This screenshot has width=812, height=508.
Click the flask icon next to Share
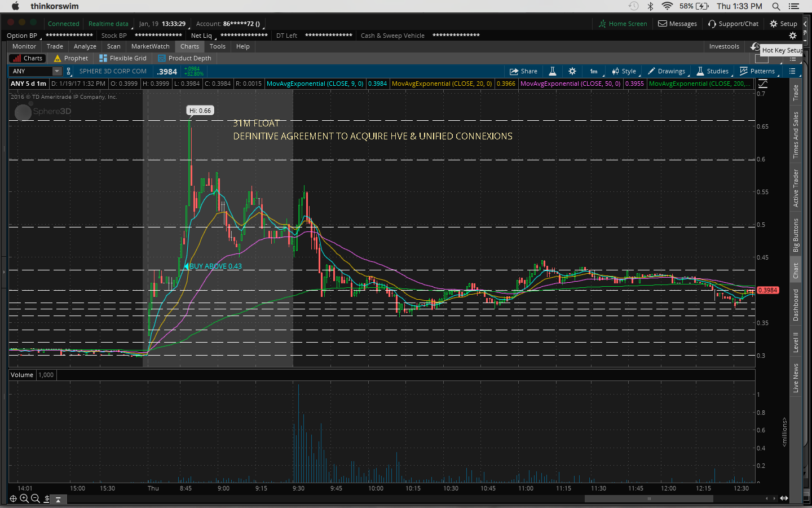[x=553, y=71]
